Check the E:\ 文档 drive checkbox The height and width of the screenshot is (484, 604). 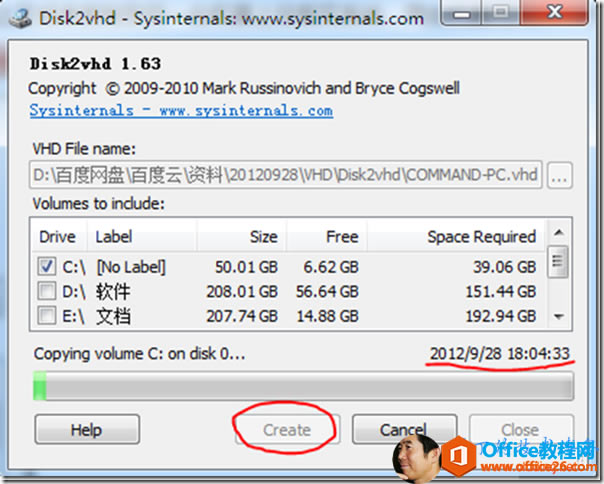46,316
